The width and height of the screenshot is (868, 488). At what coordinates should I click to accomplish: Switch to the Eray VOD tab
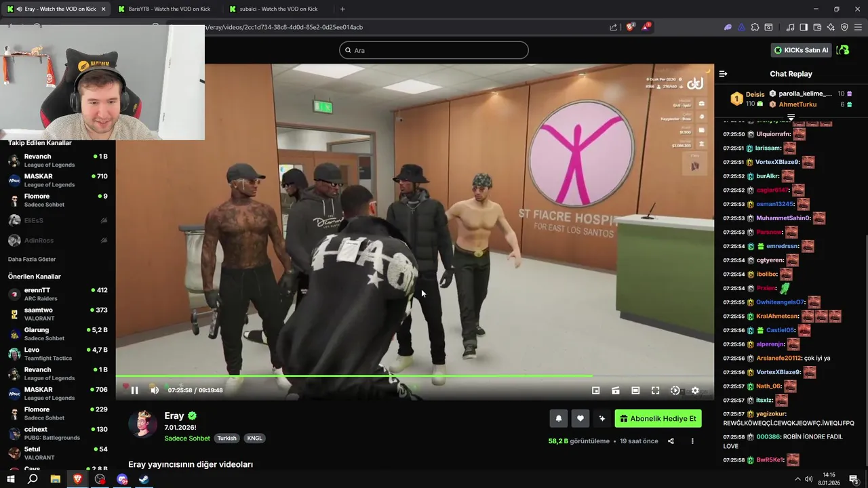click(x=57, y=9)
